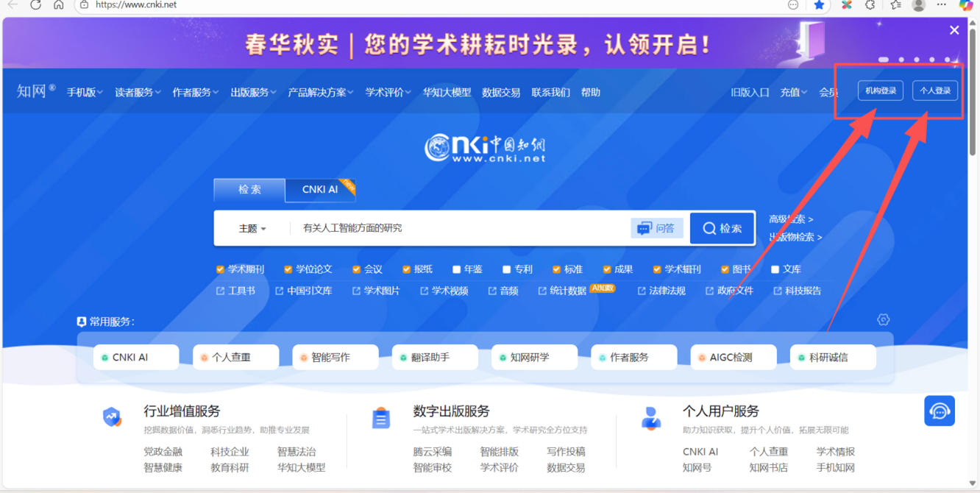Screen dimensions: 980x493
Task: Go to 旧版入口 in the navigation bar
Action: coord(750,93)
